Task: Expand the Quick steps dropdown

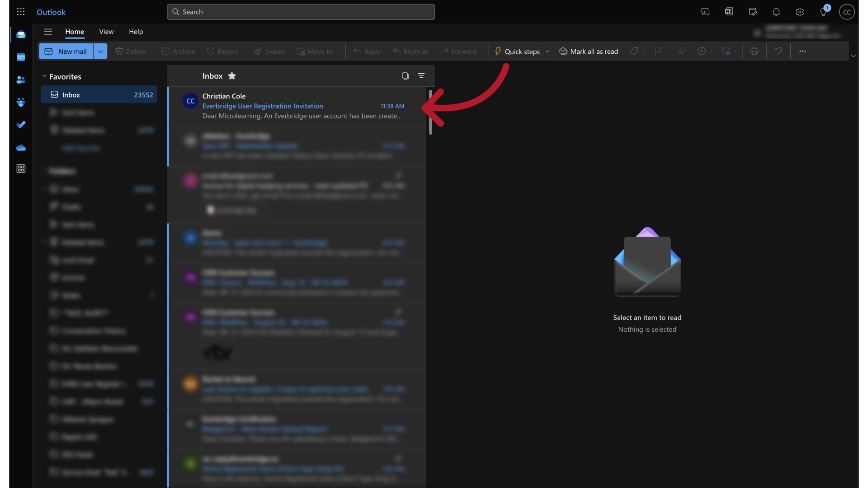Action: (547, 52)
